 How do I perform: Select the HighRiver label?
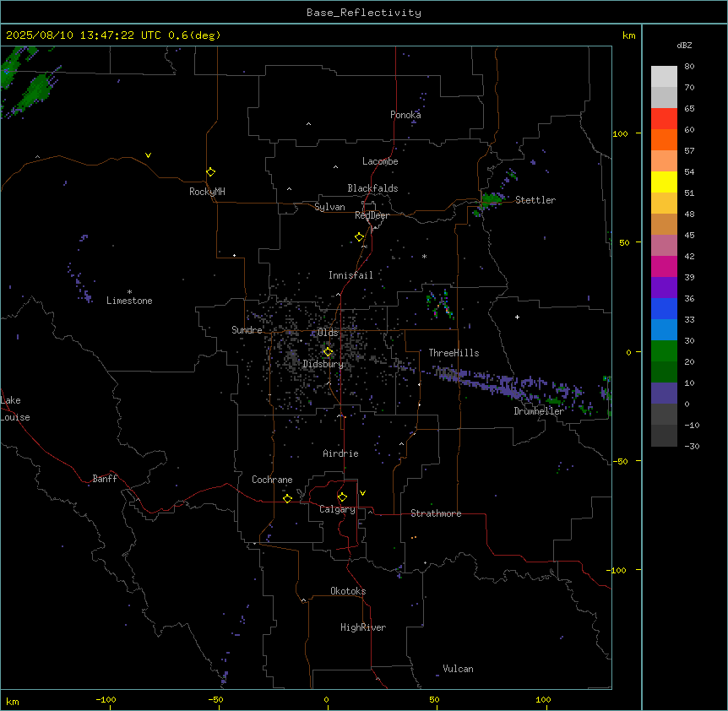[x=363, y=627]
